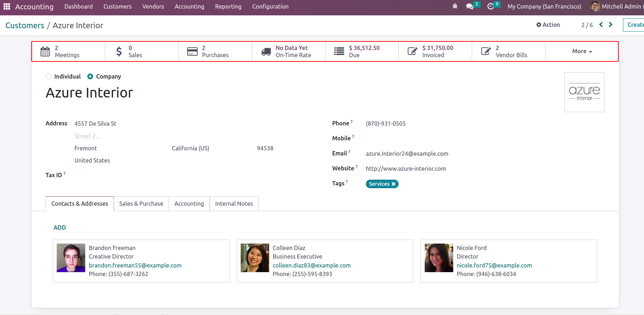Click the email azure.Interior24@example.com
This screenshot has width=644, height=315.
tap(407, 154)
